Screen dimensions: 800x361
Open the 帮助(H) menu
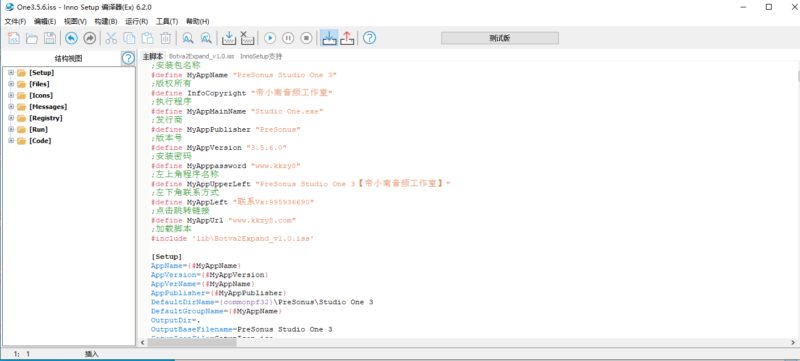click(x=197, y=21)
